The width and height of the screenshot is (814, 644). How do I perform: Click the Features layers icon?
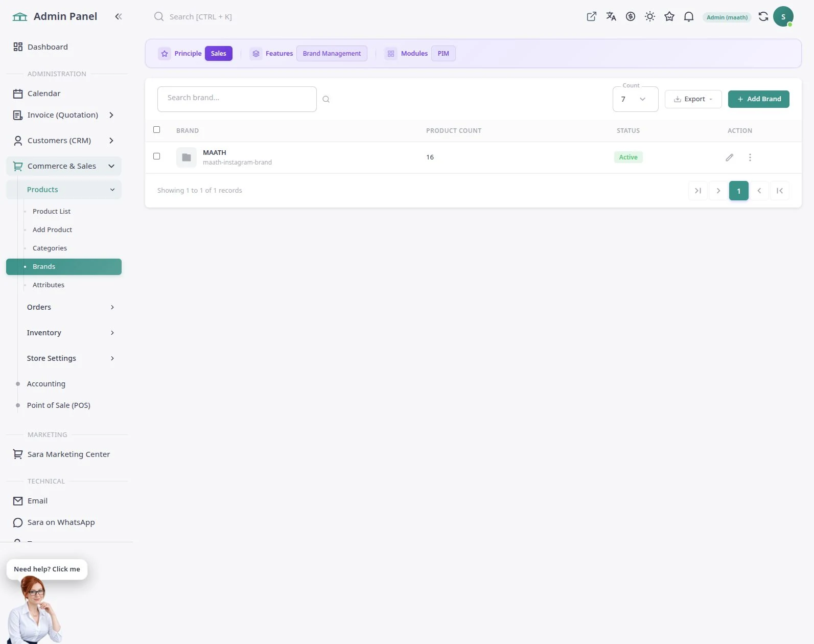[256, 54]
